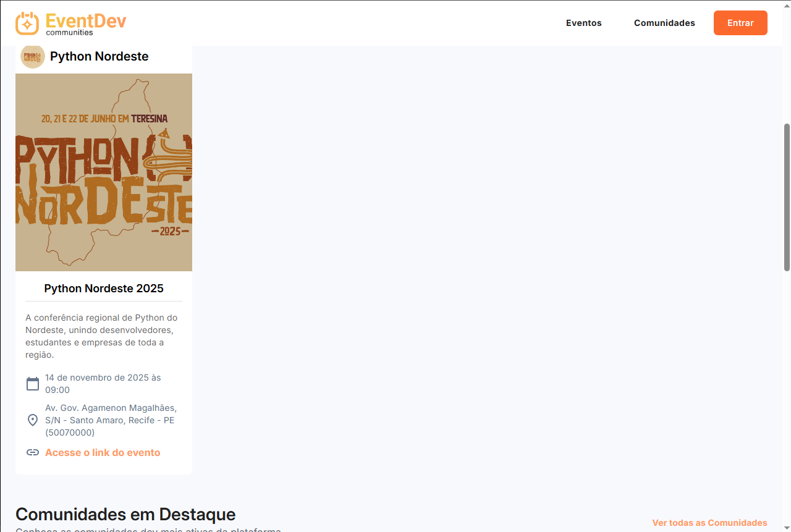
Task: Click the EventDev communities wordmark
Action: click(x=85, y=23)
